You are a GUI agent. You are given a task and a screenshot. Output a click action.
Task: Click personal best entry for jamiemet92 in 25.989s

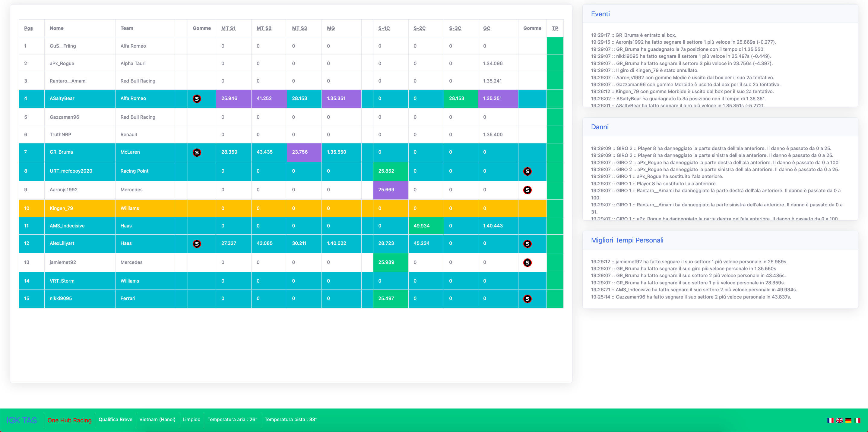[689, 261]
